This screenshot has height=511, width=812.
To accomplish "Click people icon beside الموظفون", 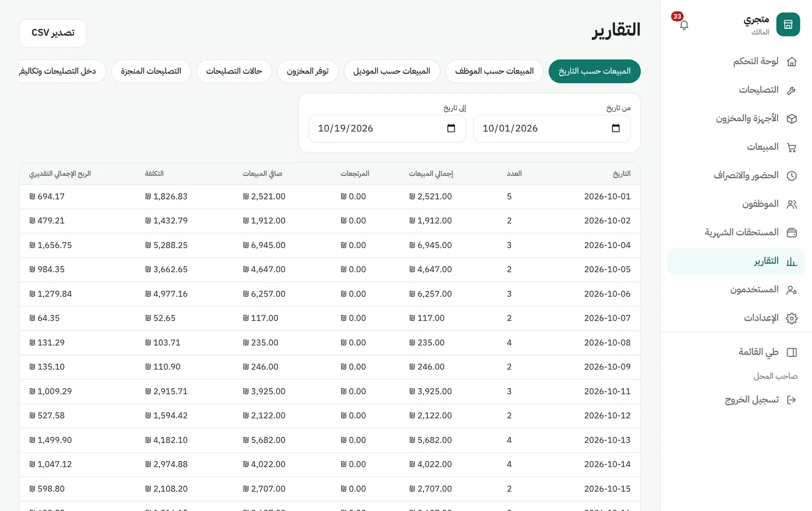I will 791,204.
